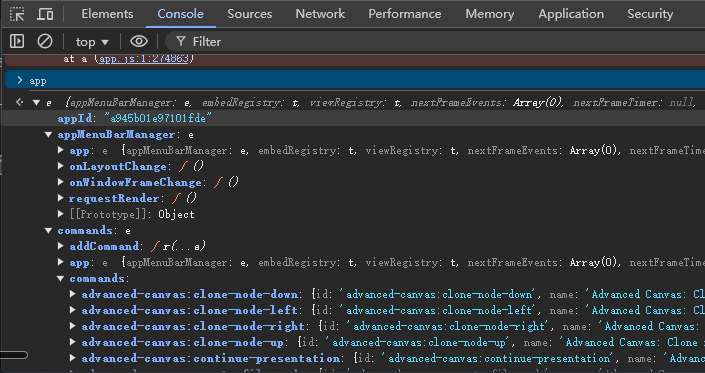Expand the onLayoutChange function
The width and height of the screenshot is (705, 373).
(61, 166)
